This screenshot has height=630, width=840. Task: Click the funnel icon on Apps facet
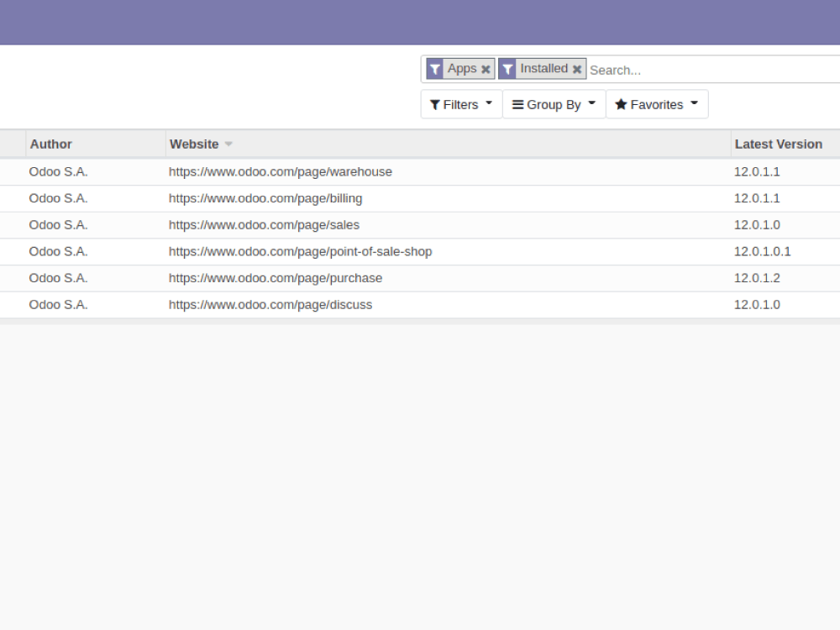tap(435, 69)
